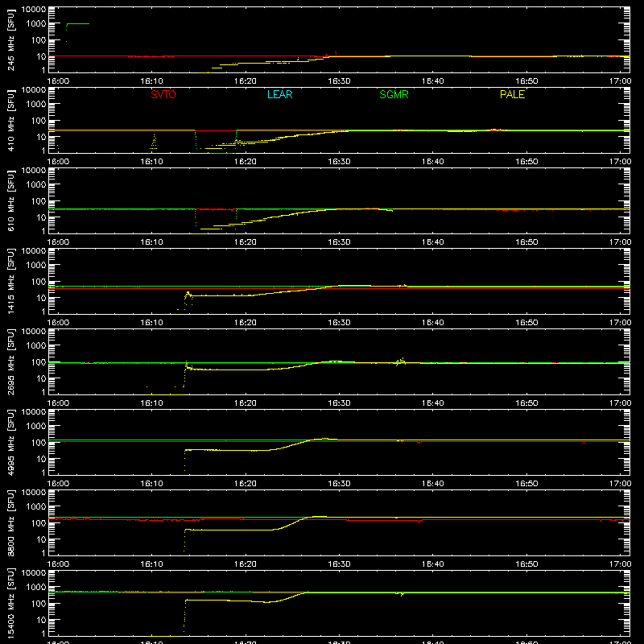The image size is (644, 644).
Task: Select the 245 MHz [SFU] axis title
Action: tap(11, 39)
